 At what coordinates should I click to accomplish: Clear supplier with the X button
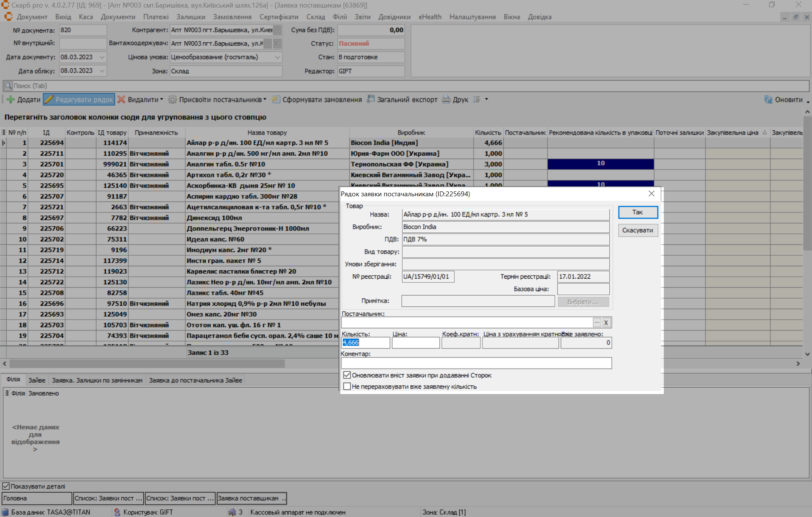click(606, 323)
